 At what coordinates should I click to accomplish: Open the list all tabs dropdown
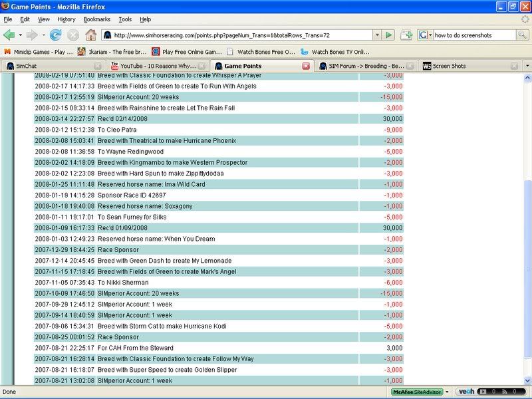[x=527, y=66]
